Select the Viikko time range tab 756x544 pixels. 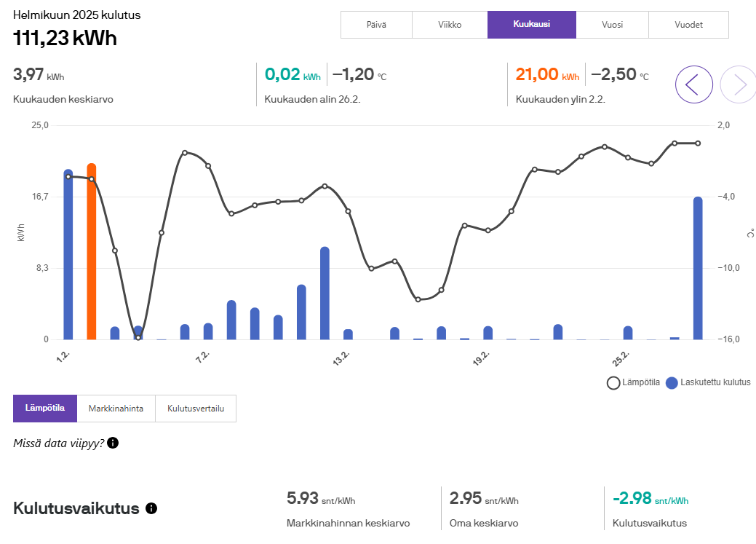[450, 25]
